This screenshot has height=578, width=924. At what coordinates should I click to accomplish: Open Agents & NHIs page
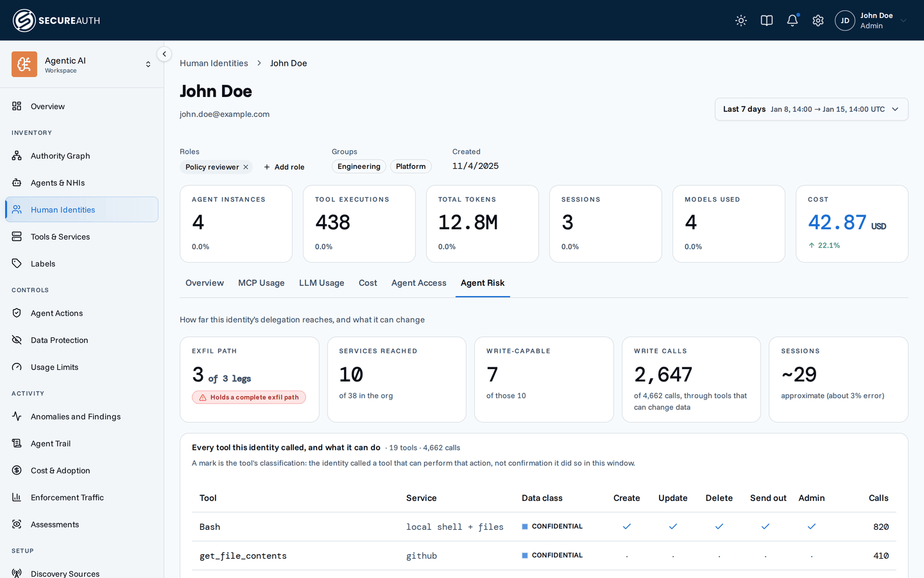click(81, 182)
